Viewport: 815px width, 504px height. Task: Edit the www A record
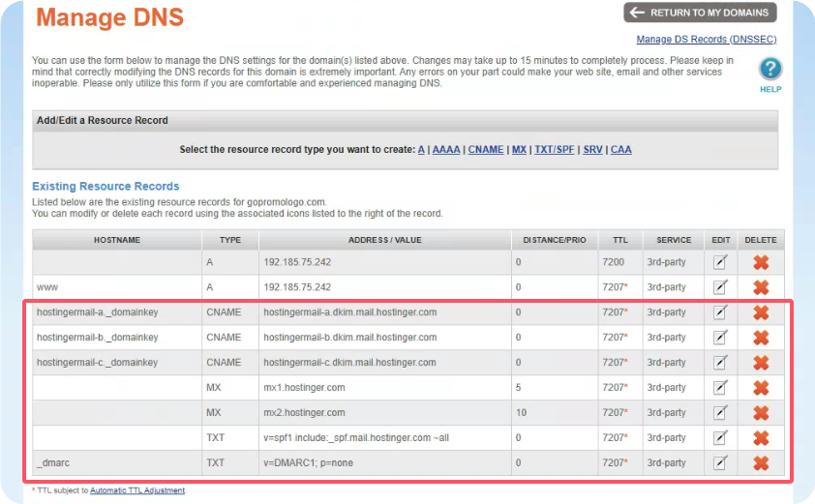click(720, 287)
